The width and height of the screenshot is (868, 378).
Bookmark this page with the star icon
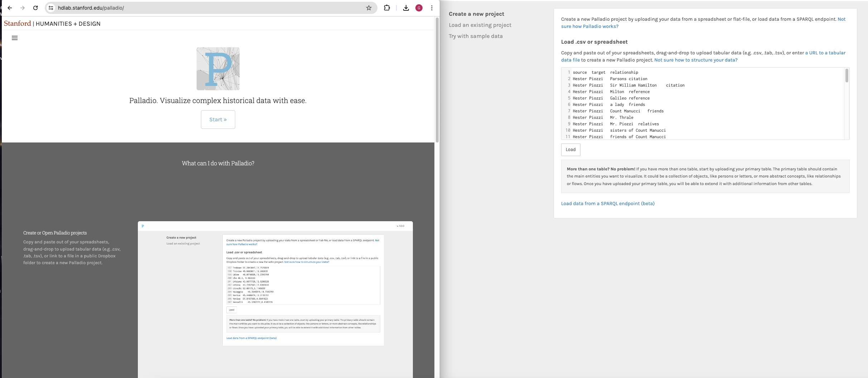[x=369, y=8]
